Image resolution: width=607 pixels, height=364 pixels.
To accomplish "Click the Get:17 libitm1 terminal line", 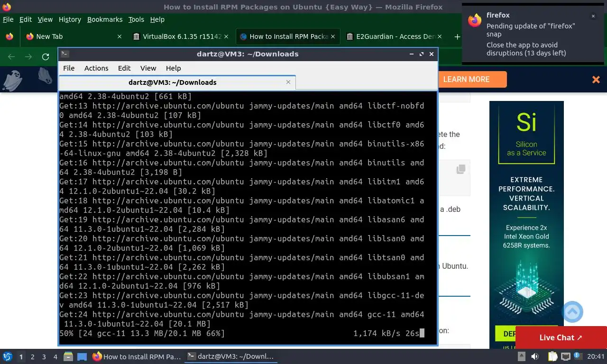I will coord(242,186).
